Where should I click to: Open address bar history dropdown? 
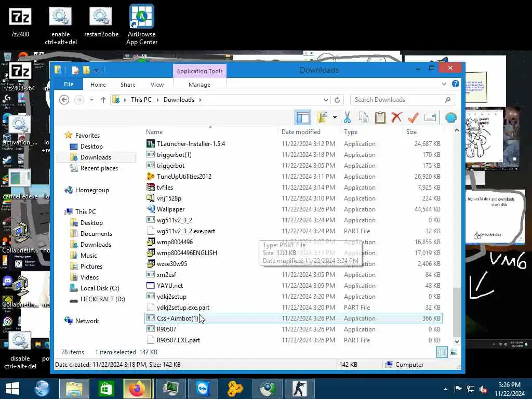[326, 100]
